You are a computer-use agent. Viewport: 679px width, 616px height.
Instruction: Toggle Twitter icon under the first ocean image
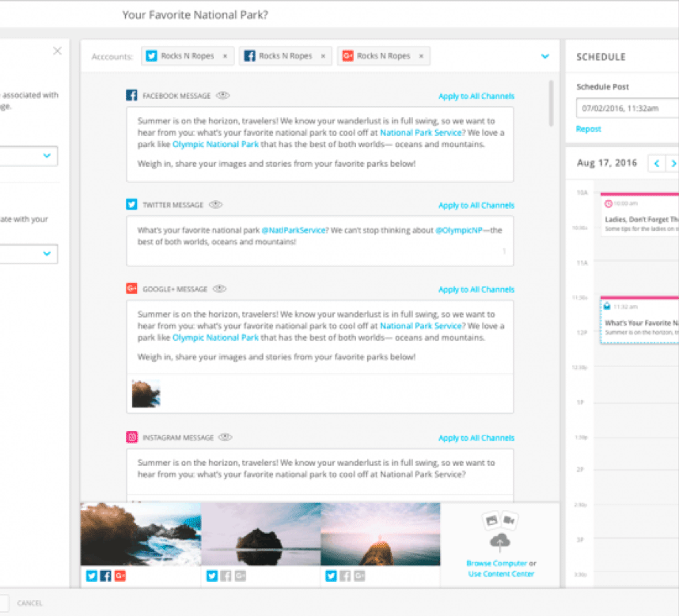(x=91, y=576)
